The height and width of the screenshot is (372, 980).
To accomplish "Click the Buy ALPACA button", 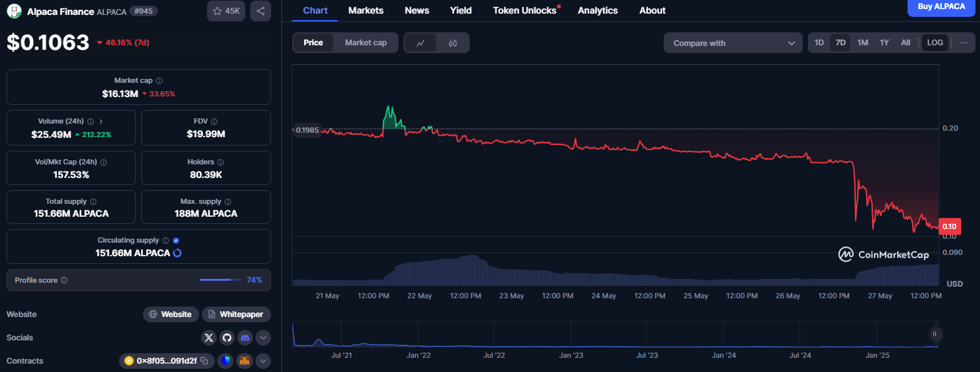I will coord(941,7).
